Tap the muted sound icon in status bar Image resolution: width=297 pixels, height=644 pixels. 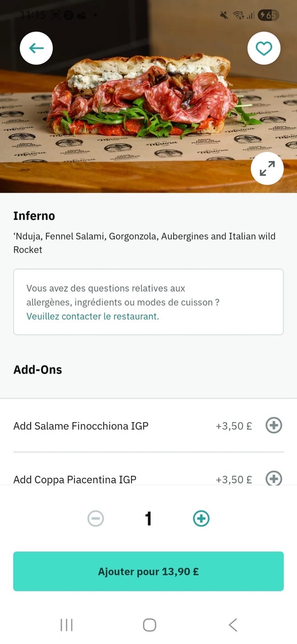pyautogui.click(x=224, y=15)
